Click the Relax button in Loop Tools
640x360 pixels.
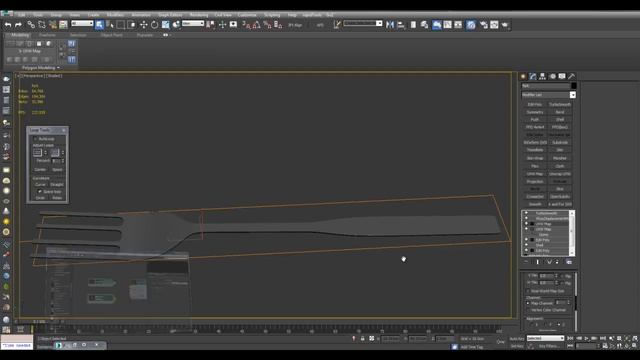[57, 198]
